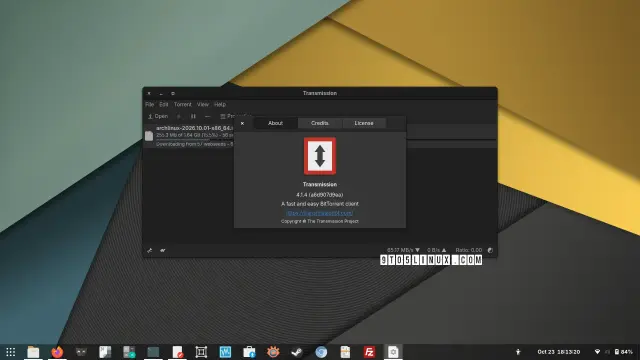
Task: Click the Open torrent toolbar button
Action: [x=158, y=116]
